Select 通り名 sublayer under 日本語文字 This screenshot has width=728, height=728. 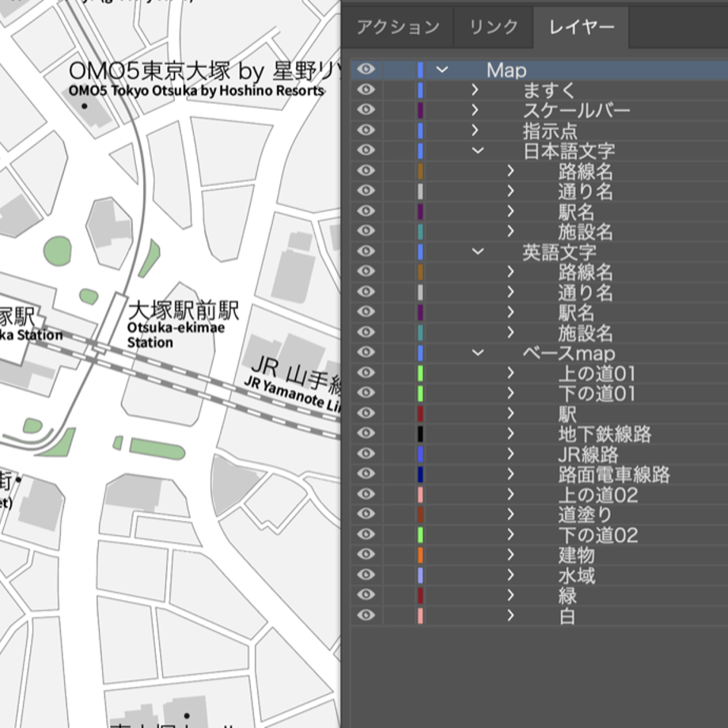pos(586,191)
